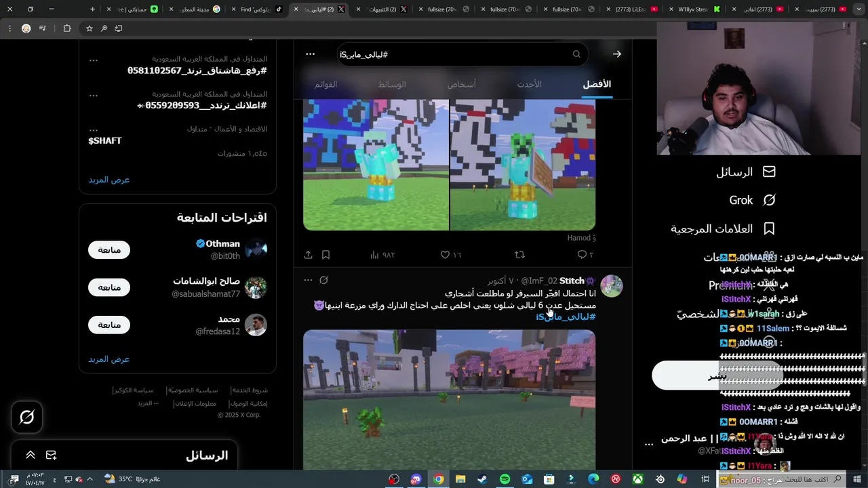
Task: Click عرض المزيد under trending topics
Action: coord(108,180)
